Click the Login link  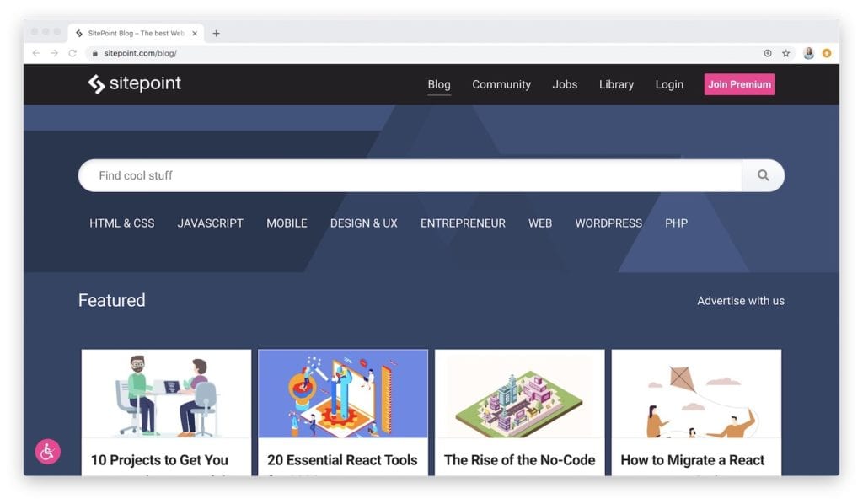(x=669, y=85)
